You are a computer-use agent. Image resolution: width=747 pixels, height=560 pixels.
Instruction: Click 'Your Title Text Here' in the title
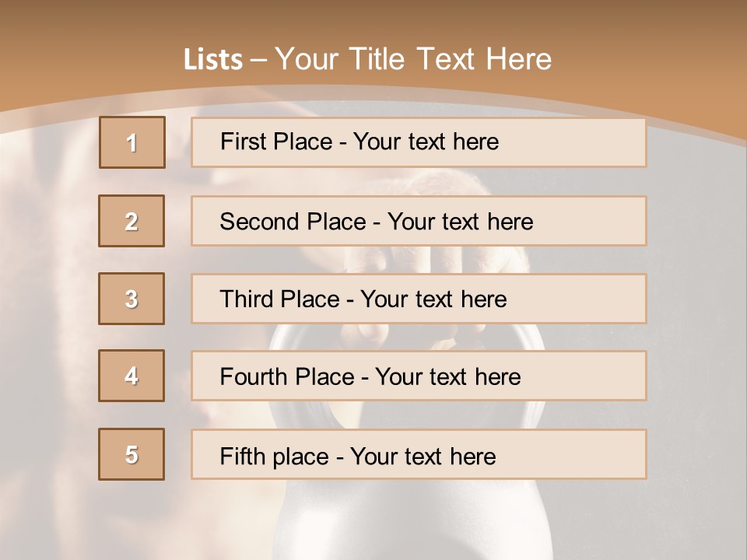tap(413, 59)
